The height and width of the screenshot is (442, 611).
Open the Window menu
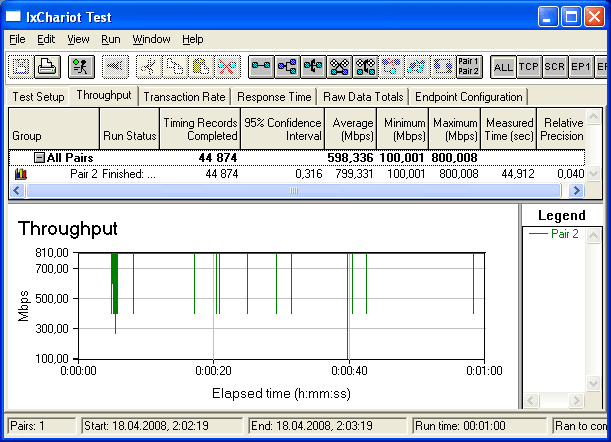pyautogui.click(x=151, y=39)
